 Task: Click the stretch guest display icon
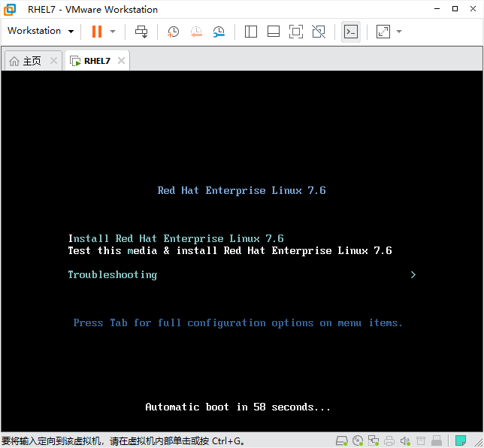(383, 32)
